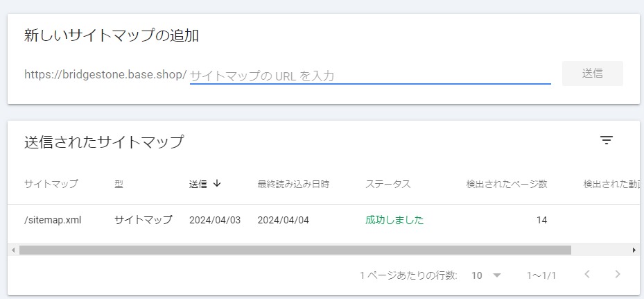The image size is (644, 299).
Task: Click the 送信 submit button
Action: pyautogui.click(x=592, y=74)
